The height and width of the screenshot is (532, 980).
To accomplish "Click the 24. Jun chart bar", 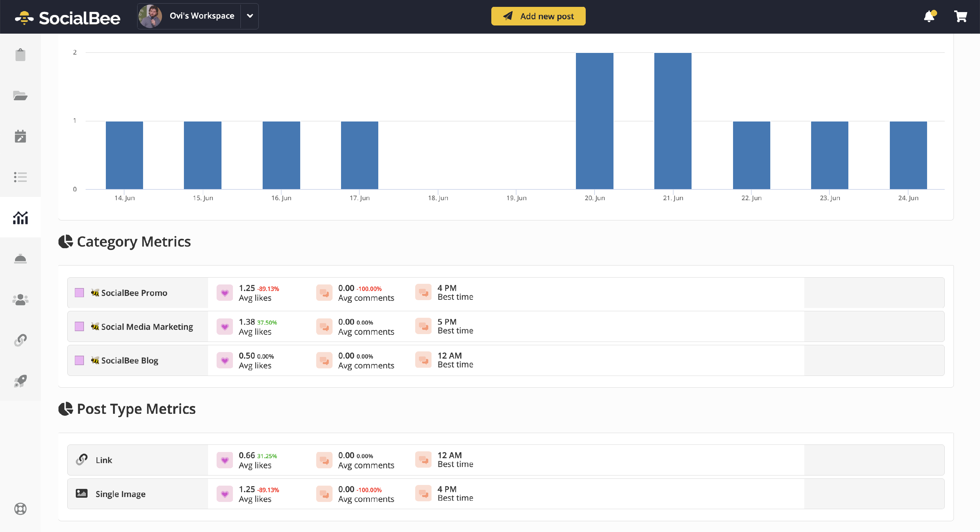I will (x=908, y=155).
